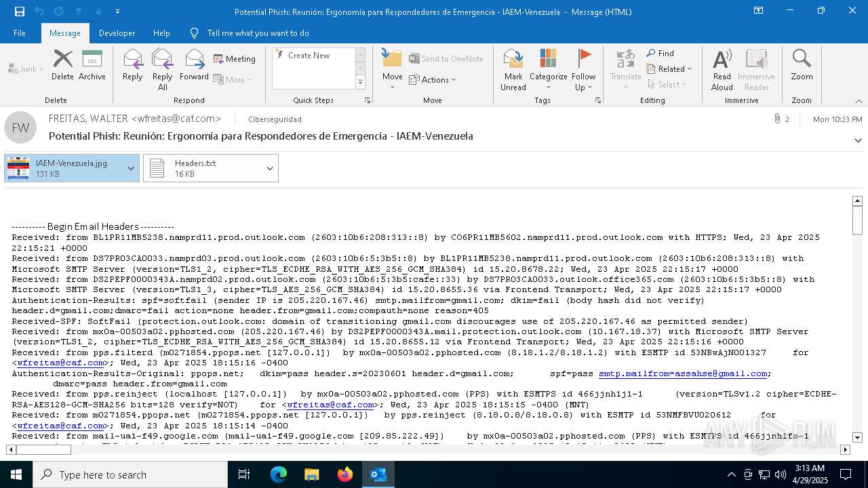This screenshot has height=488, width=868.
Task: Open the Related dropdown
Action: pyautogui.click(x=669, y=68)
